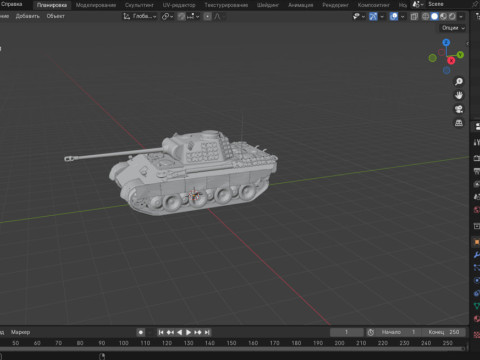This screenshot has height=360, width=480.
Task: Click the timeline horizontal scrollbar
Action: (232, 349)
